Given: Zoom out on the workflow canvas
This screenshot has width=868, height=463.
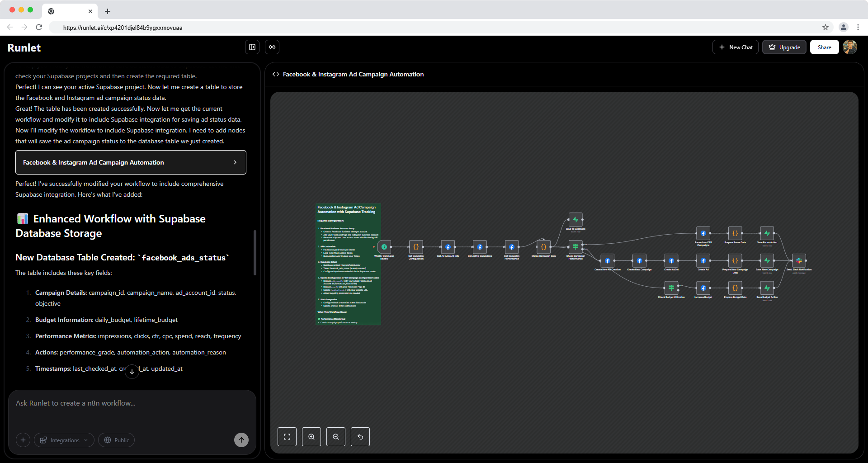Looking at the screenshot, I should (336, 437).
